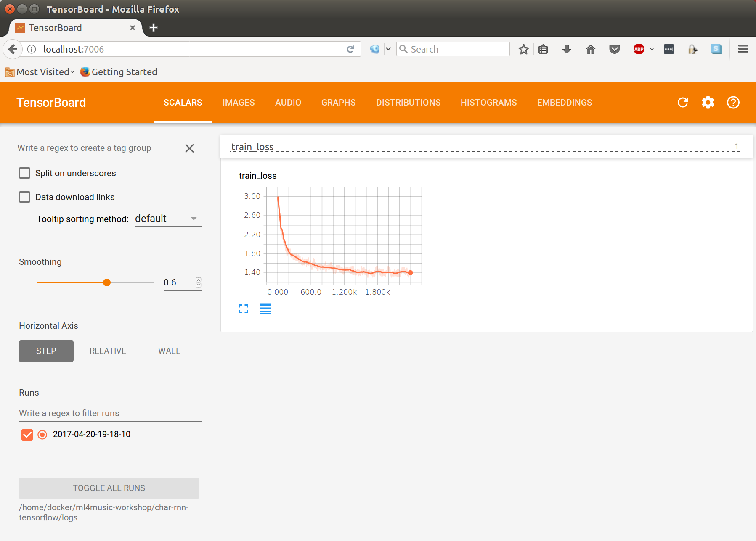Adjust smoothing value stepper arrows

tap(199, 282)
